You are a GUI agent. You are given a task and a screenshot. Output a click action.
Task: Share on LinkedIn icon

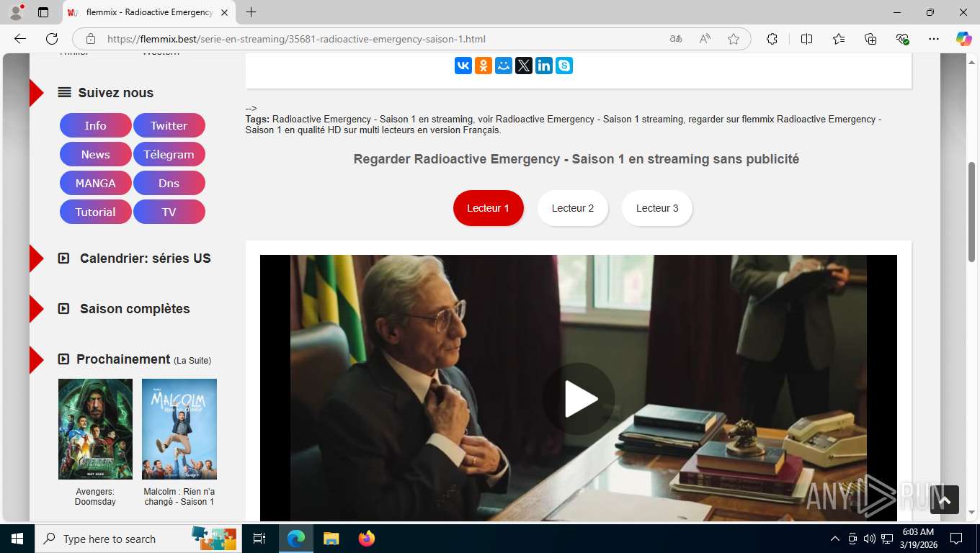544,66
